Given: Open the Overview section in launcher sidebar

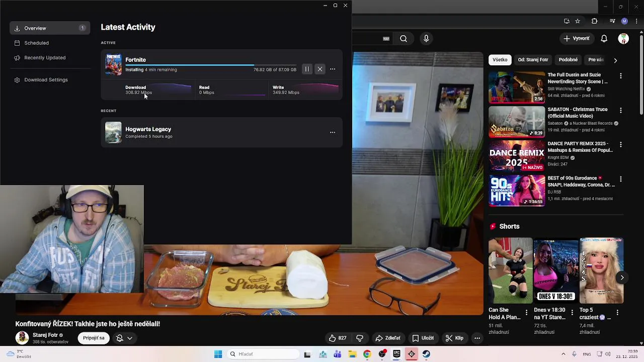Looking at the screenshot, I should click(50, 28).
